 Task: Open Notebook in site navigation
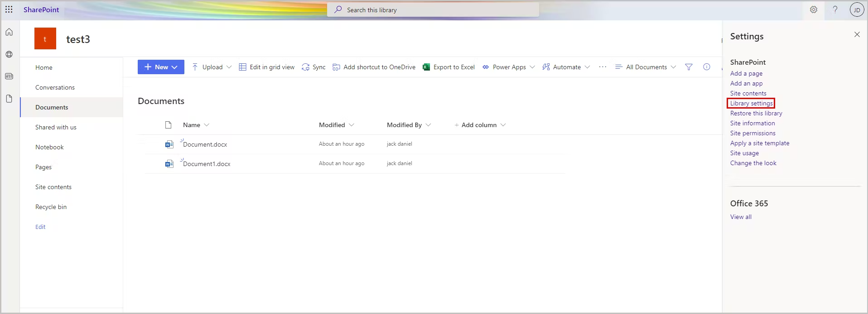pos(49,147)
